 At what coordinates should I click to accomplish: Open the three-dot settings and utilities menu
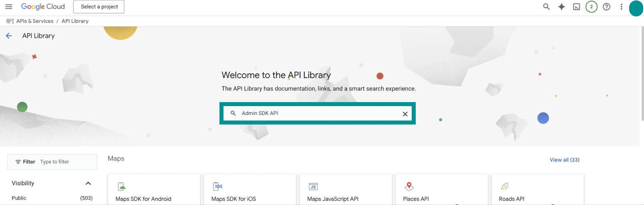[x=622, y=7]
